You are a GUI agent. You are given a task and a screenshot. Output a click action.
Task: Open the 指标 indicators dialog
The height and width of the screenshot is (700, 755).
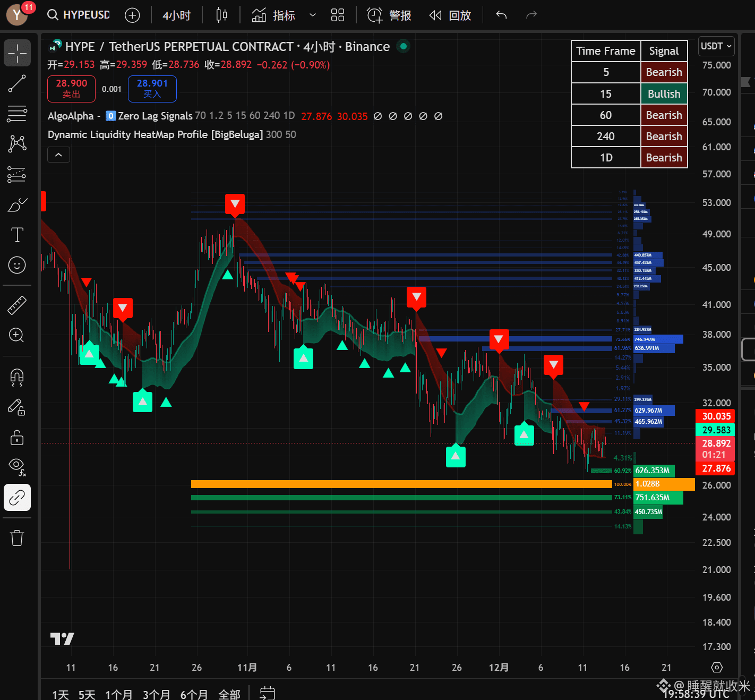coord(273,15)
